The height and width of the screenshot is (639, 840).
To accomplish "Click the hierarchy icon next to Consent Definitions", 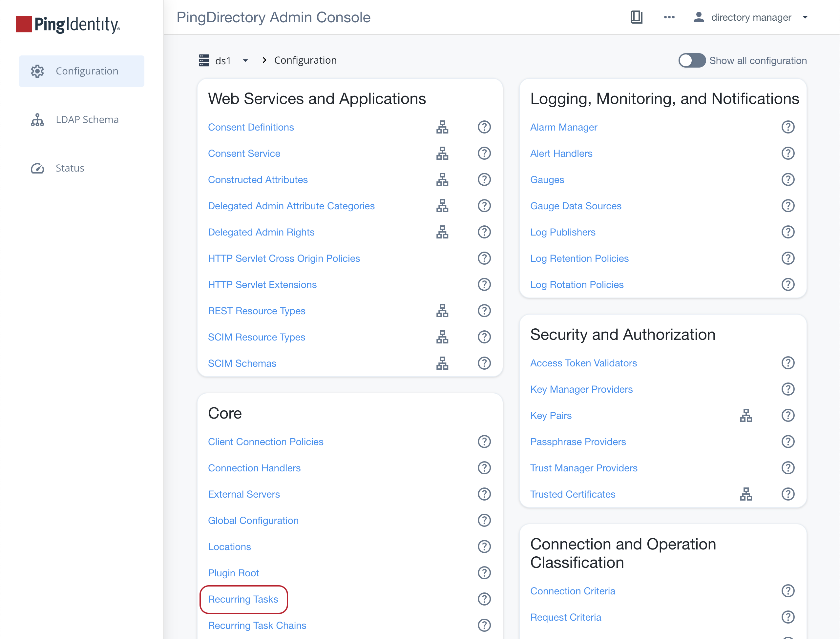I will tap(442, 127).
